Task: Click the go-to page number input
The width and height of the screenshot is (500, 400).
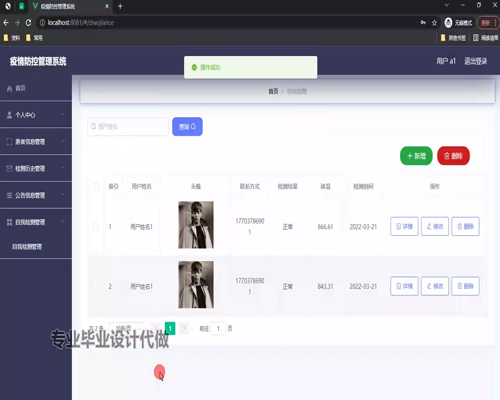Action: pos(218,329)
